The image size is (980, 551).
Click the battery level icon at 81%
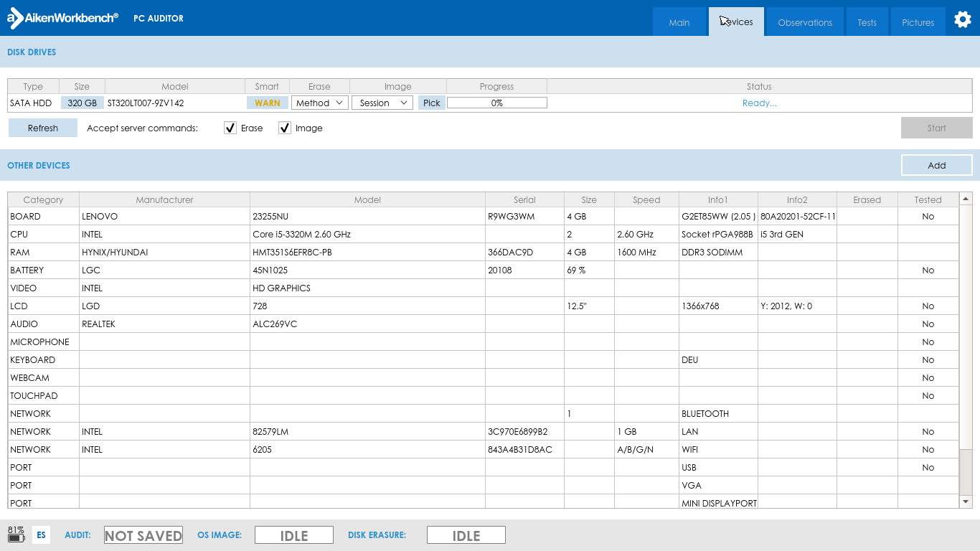(17, 534)
